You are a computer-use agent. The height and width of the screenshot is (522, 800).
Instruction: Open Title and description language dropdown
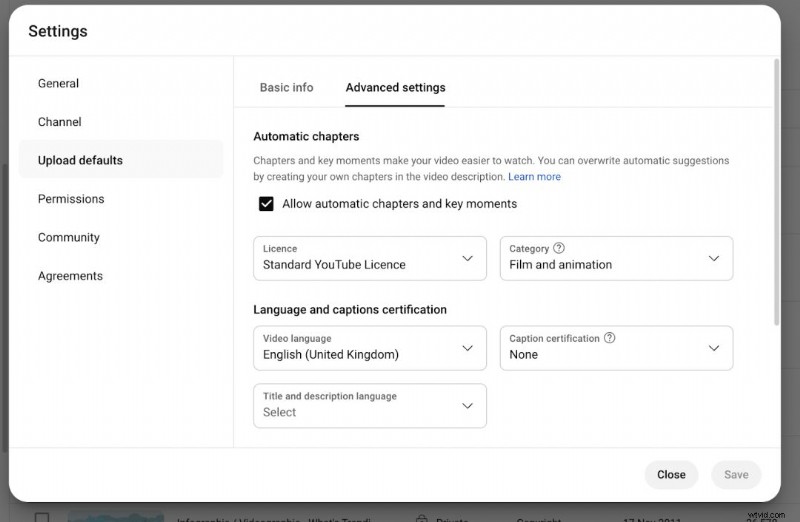pyautogui.click(x=370, y=406)
